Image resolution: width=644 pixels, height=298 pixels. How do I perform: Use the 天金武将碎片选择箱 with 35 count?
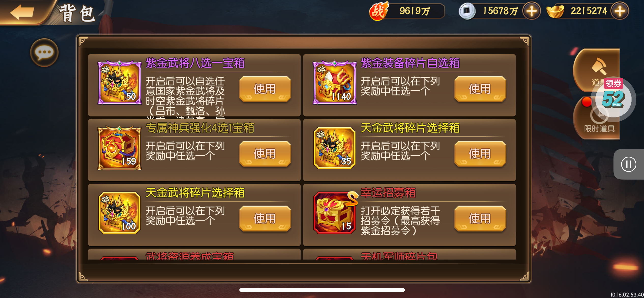tap(480, 154)
